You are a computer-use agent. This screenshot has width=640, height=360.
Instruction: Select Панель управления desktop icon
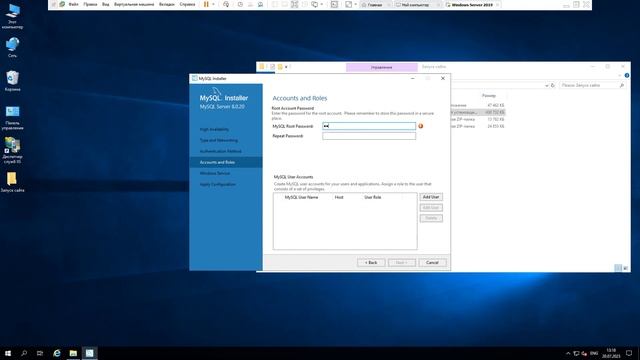pyautogui.click(x=13, y=118)
